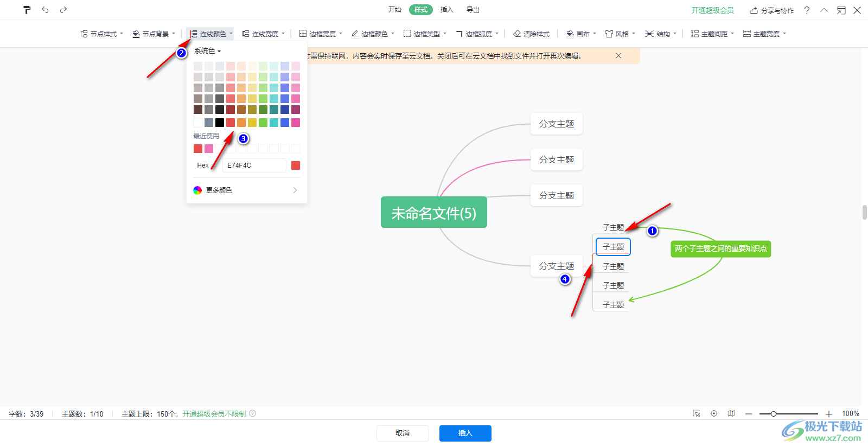Click 字数: 3/39 word count text

(x=26, y=414)
